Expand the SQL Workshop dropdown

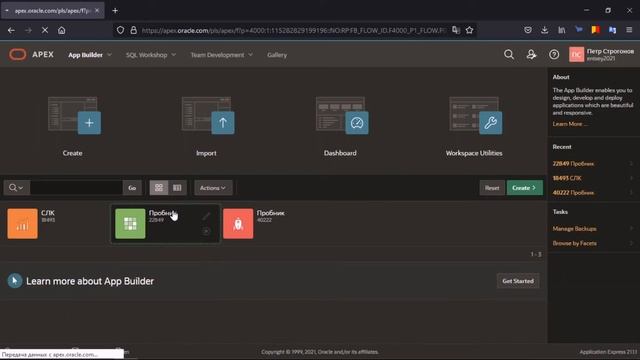[x=173, y=55]
